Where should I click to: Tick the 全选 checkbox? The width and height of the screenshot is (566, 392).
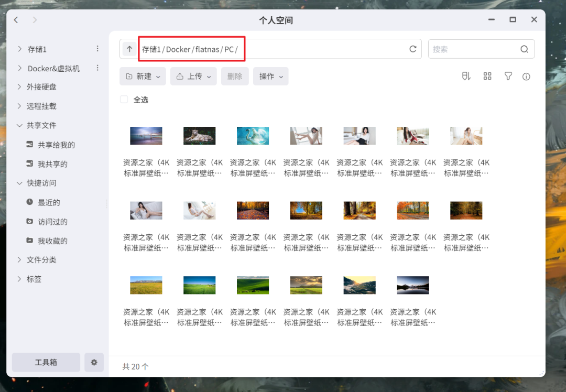click(x=124, y=99)
